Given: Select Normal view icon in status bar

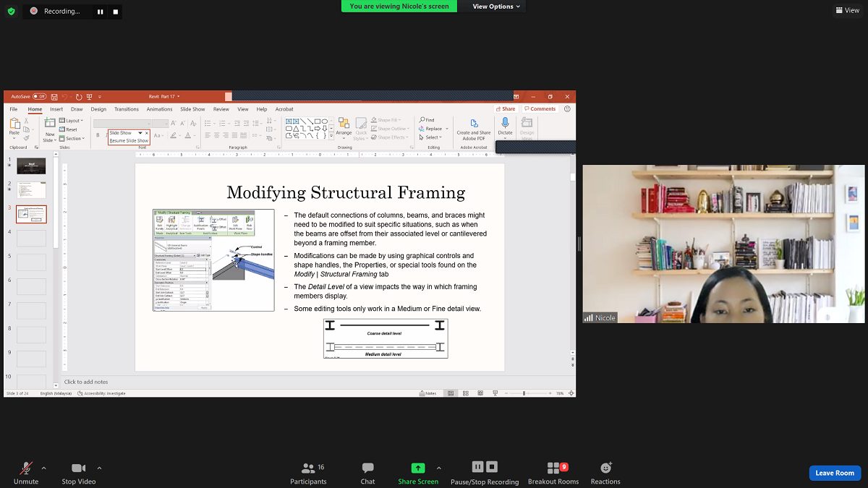Looking at the screenshot, I should [x=450, y=393].
